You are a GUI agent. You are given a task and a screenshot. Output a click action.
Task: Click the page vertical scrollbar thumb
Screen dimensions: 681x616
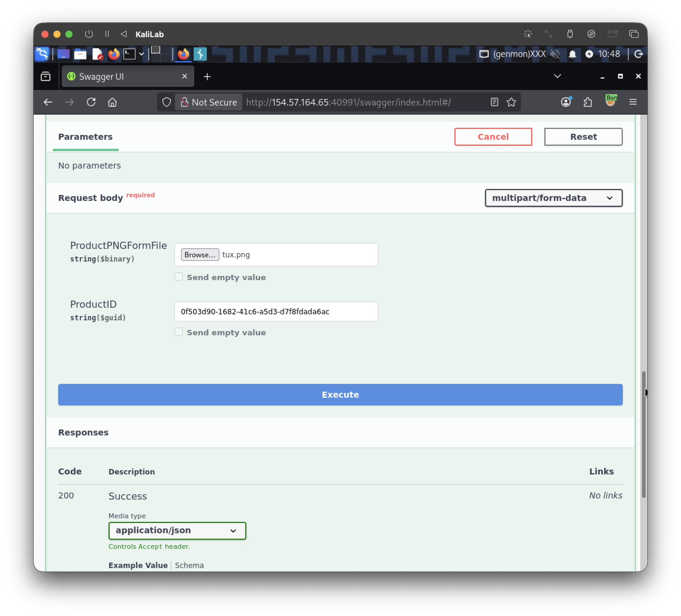[x=644, y=434]
